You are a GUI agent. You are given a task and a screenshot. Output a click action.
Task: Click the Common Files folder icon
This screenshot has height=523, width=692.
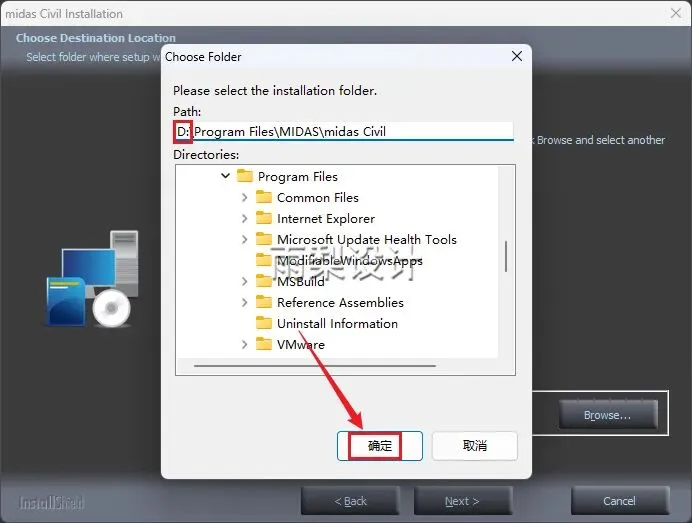pyautogui.click(x=264, y=197)
